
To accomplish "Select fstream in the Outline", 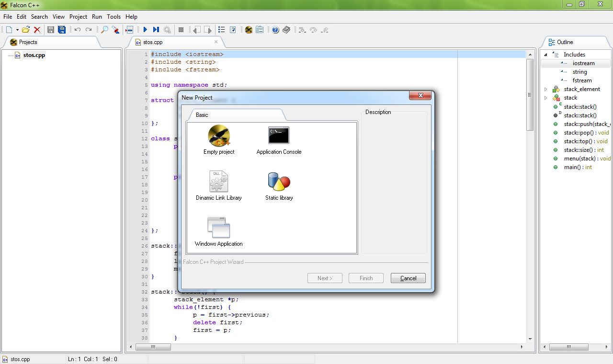I will tap(582, 80).
